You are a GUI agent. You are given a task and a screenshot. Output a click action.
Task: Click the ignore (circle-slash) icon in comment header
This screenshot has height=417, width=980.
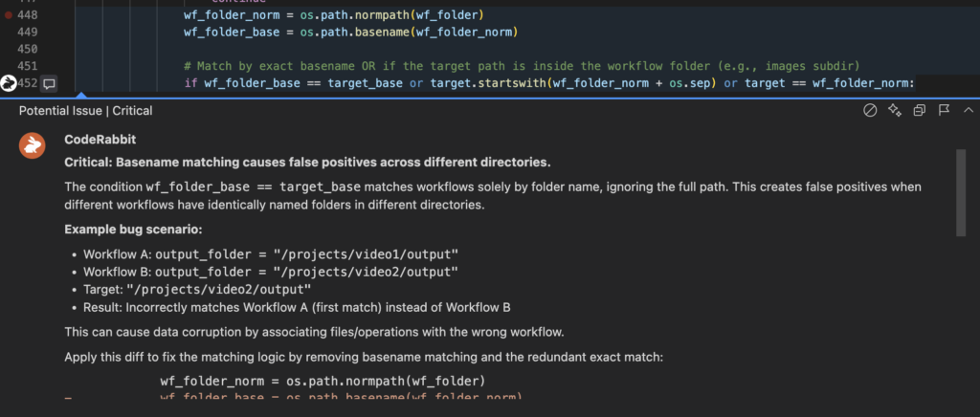point(870,111)
